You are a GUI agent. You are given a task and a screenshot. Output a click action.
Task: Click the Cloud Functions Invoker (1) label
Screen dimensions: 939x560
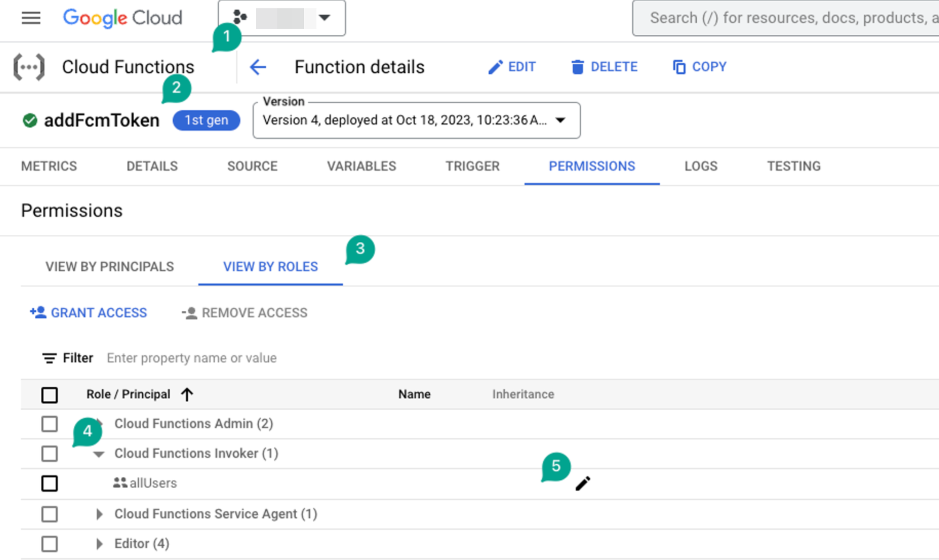coord(196,454)
